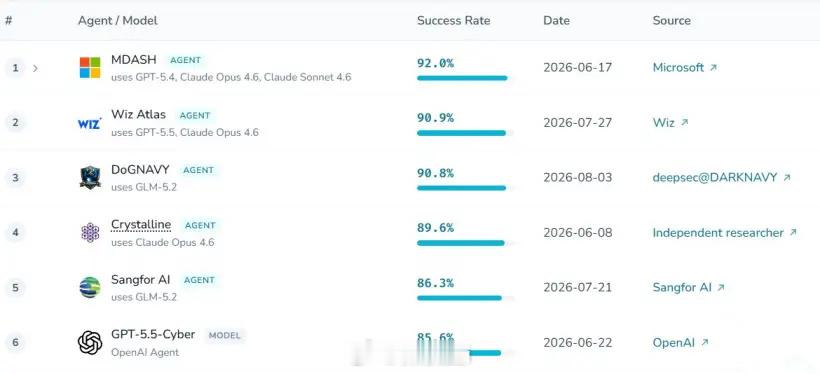Click the MDASH agent name
Viewport: 820px width, 374px height.
click(133, 60)
